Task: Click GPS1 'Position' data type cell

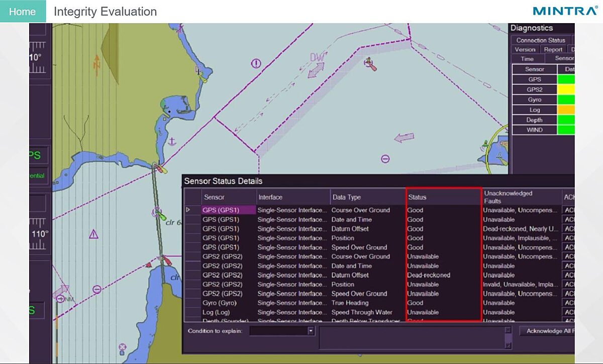Action: click(368, 238)
